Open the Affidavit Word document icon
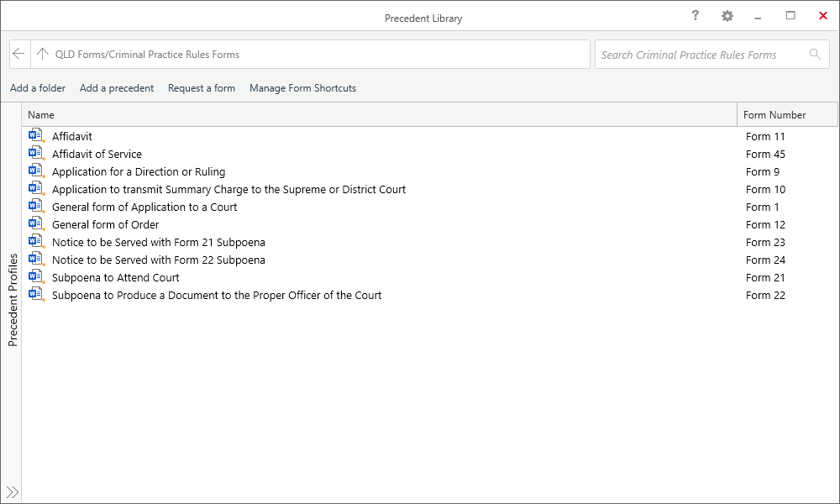The width and height of the screenshot is (840, 504). 35,135
